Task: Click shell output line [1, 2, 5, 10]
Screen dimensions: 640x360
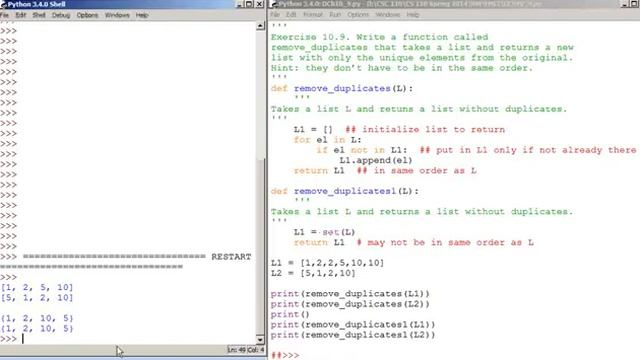Action: tap(37, 287)
